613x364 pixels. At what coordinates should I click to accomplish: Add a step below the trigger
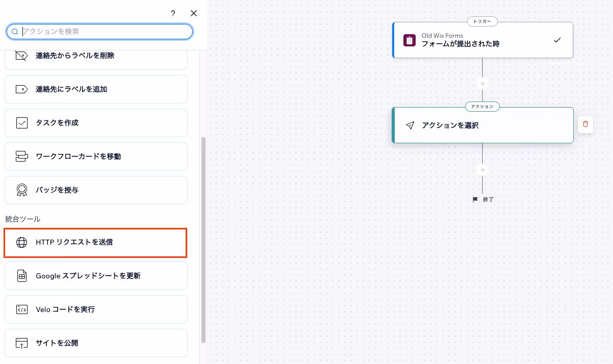(482, 83)
